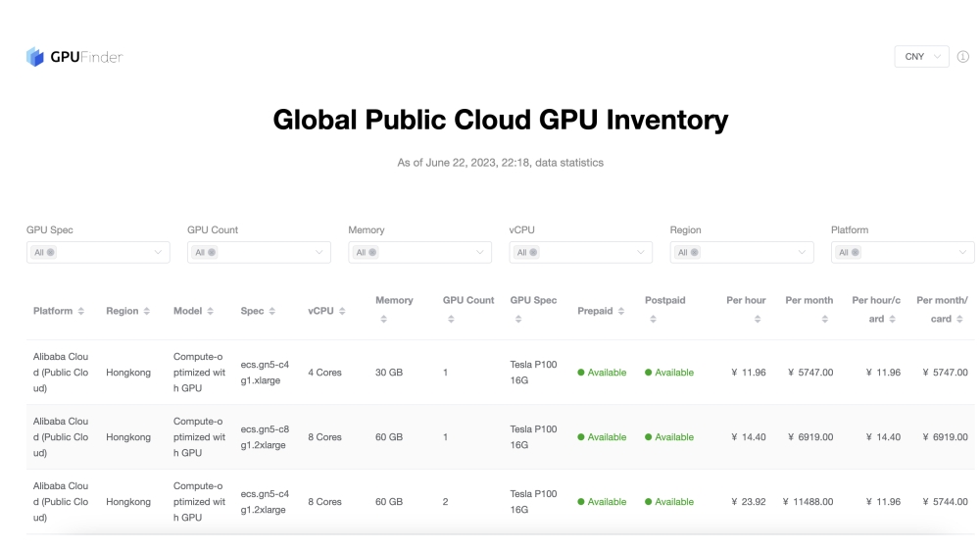Select the ecs.gn5-c8g1.2xlarge spec cell
This screenshot has height=552, width=980.
[x=265, y=437]
